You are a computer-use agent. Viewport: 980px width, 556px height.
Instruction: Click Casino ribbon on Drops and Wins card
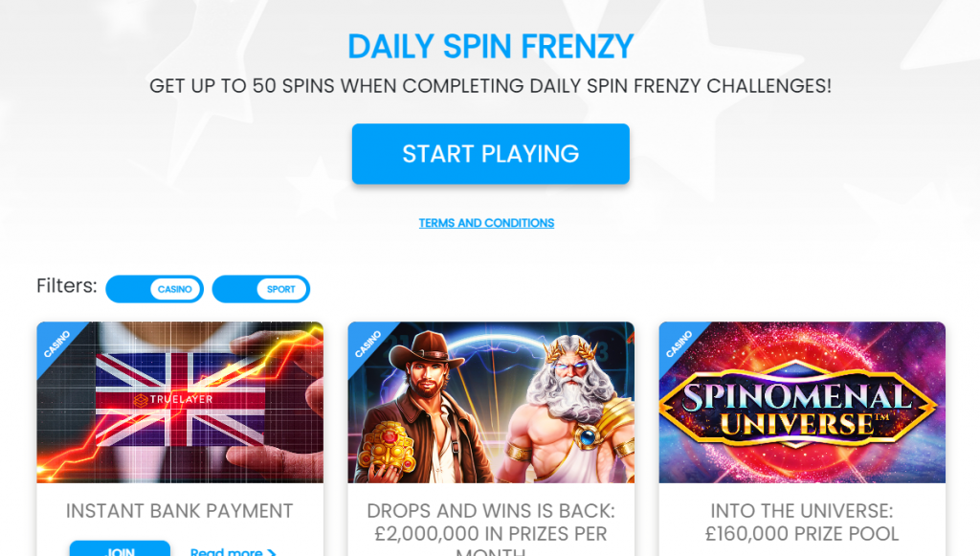367,345
